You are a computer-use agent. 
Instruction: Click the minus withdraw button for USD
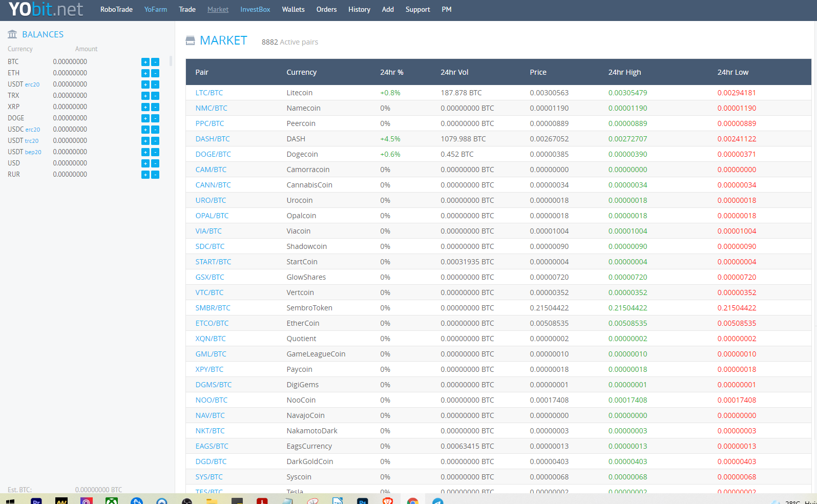point(155,163)
